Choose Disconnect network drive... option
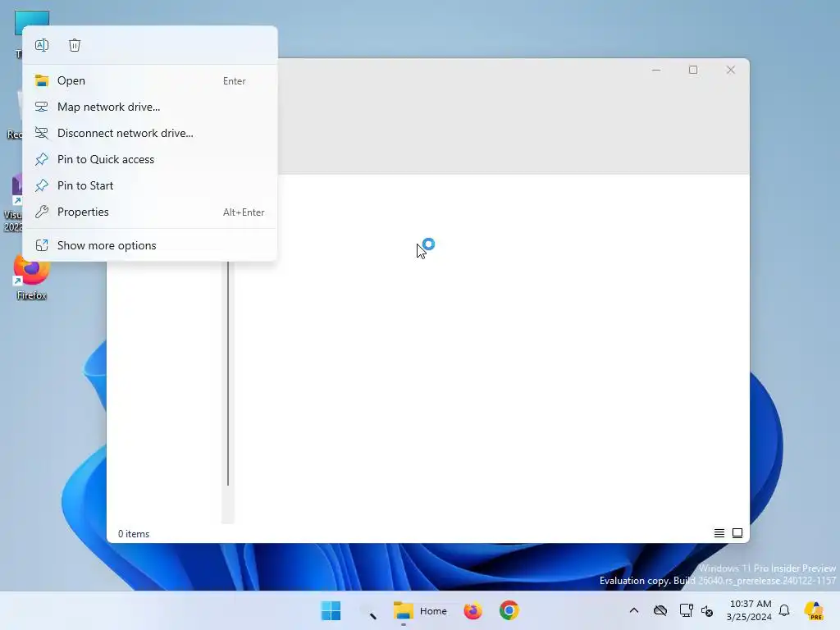 click(x=150, y=134)
